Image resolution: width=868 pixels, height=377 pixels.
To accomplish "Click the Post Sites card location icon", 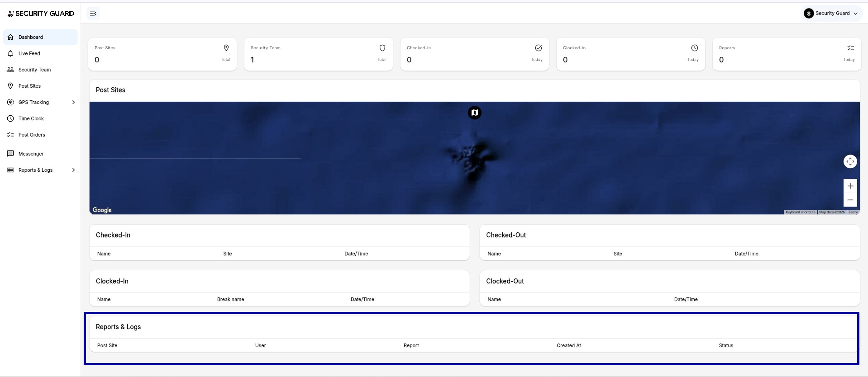I will (x=226, y=48).
